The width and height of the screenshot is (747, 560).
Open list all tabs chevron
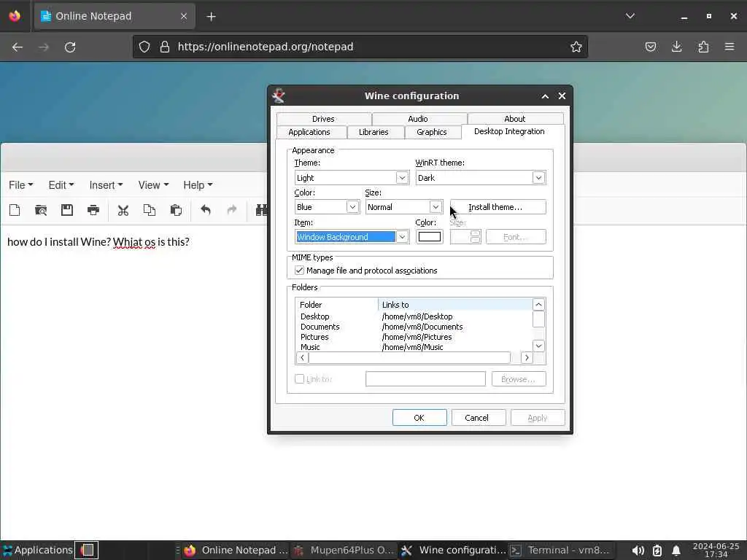point(630,16)
